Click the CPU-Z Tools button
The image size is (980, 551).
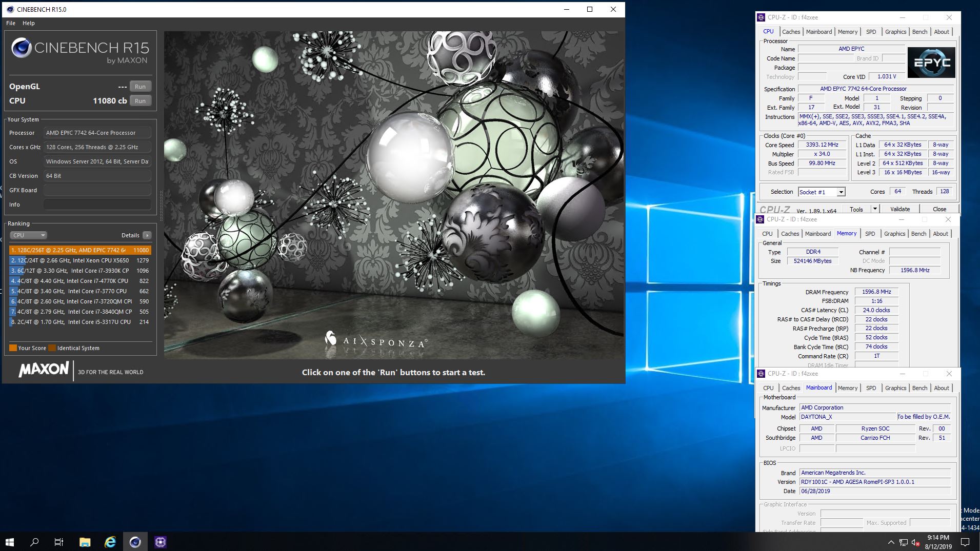click(856, 209)
